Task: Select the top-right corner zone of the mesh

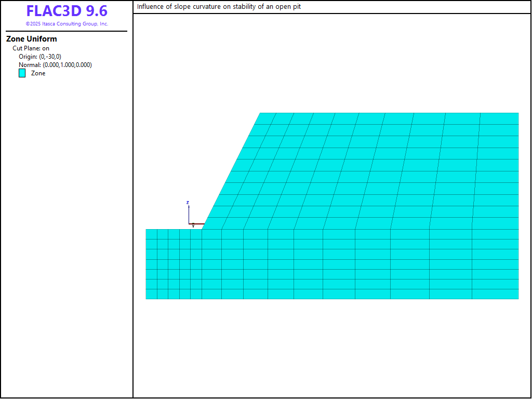Action: click(499, 118)
